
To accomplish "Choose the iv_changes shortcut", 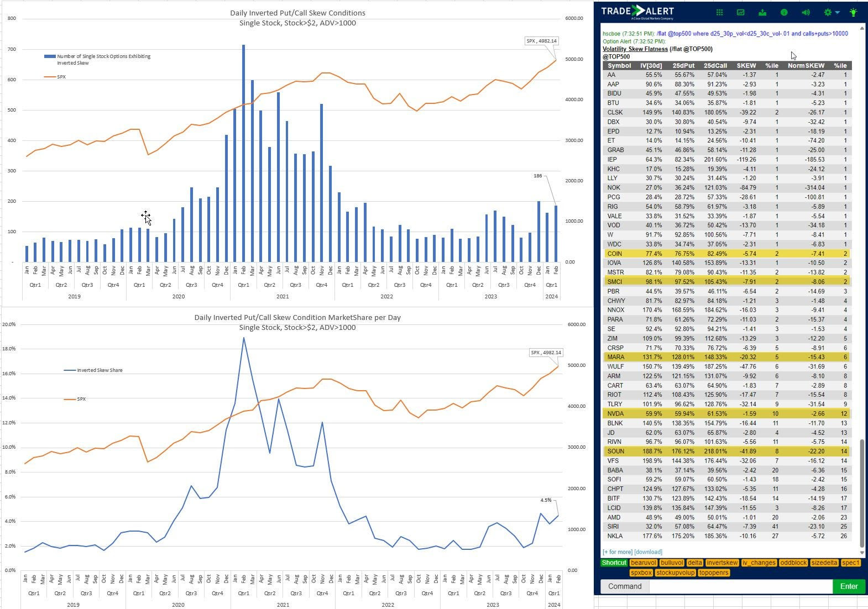I will coord(759,563).
